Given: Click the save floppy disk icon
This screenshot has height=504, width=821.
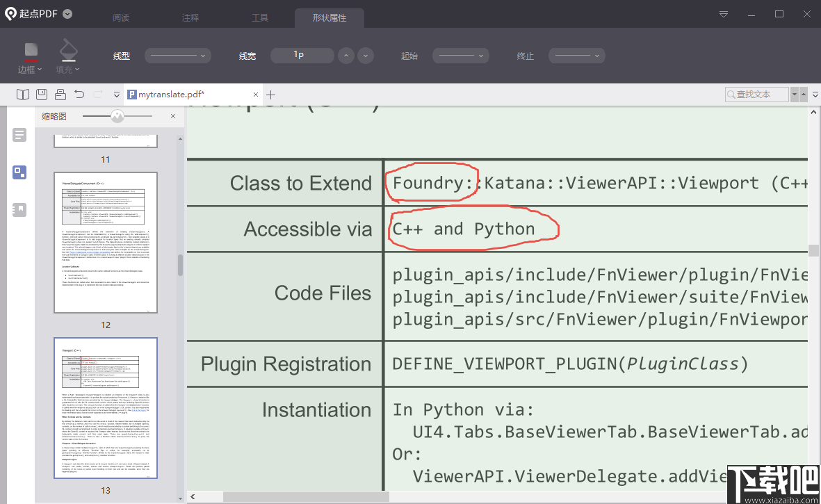Looking at the screenshot, I should click(x=42, y=95).
